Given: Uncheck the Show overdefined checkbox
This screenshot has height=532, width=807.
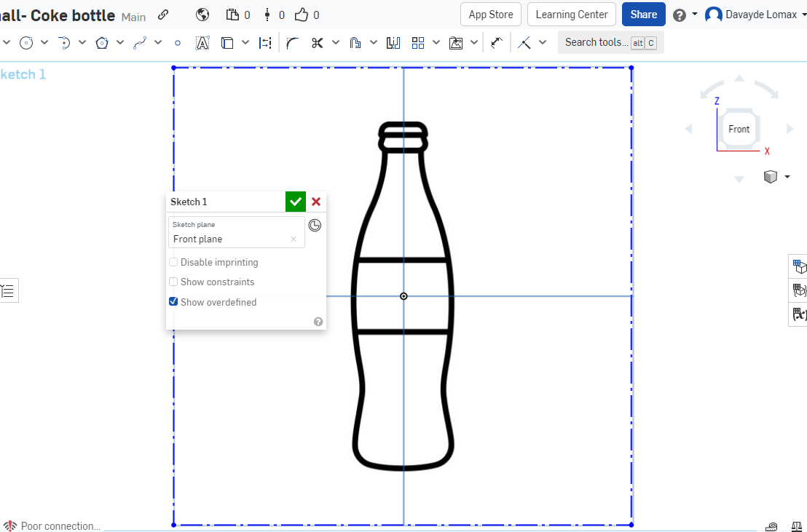Looking at the screenshot, I should coord(173,301).
